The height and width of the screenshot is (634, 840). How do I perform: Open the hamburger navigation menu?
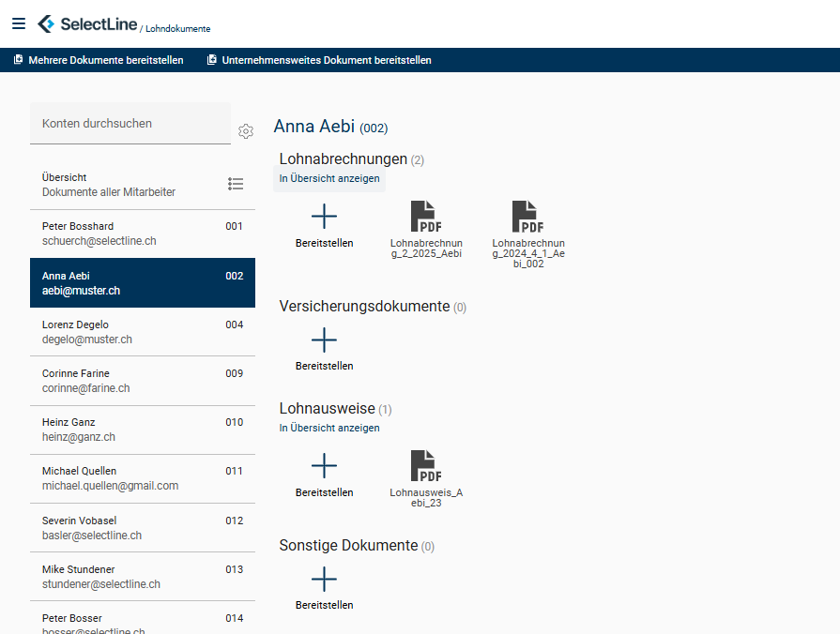pos(19,23)
